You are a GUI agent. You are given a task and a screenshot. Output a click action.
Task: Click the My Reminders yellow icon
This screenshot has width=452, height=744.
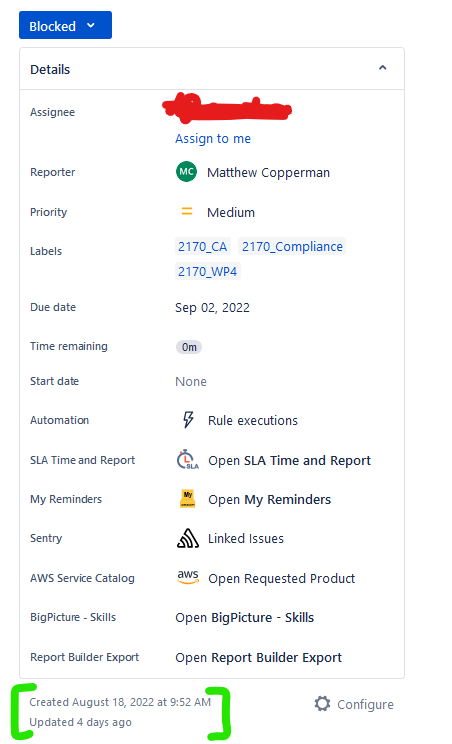coord(188,499)
